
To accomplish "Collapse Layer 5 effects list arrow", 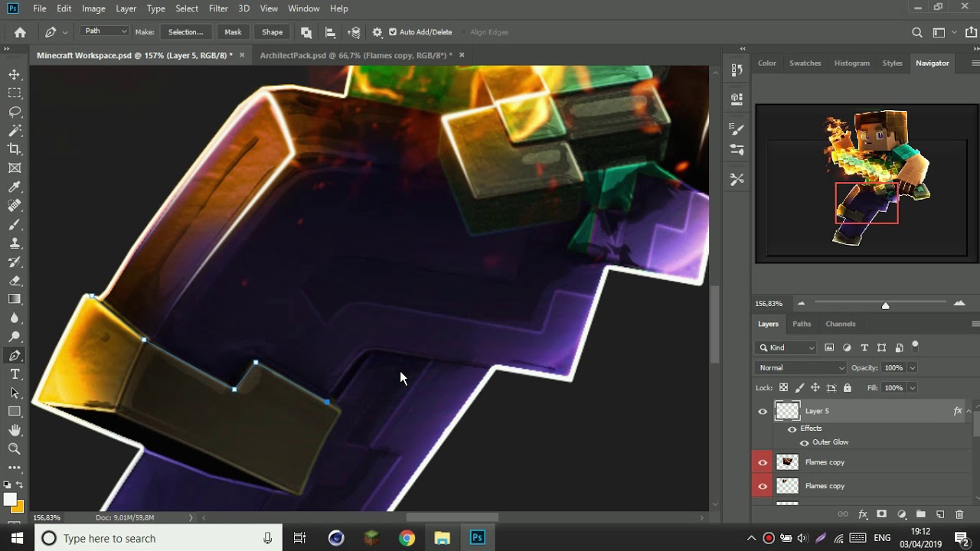I will tap(969, 411).
